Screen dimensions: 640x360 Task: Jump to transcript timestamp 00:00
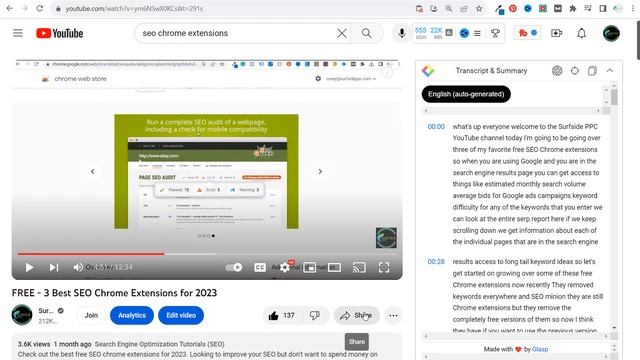(x=436, y=127)
